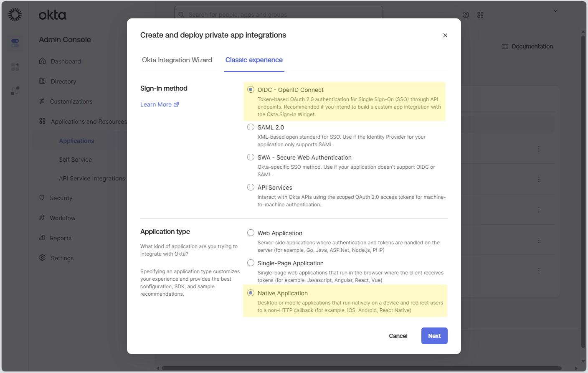Switch to Okta Integration Wizard tab
Screen dimensions: 588x373
click(177, 60)
